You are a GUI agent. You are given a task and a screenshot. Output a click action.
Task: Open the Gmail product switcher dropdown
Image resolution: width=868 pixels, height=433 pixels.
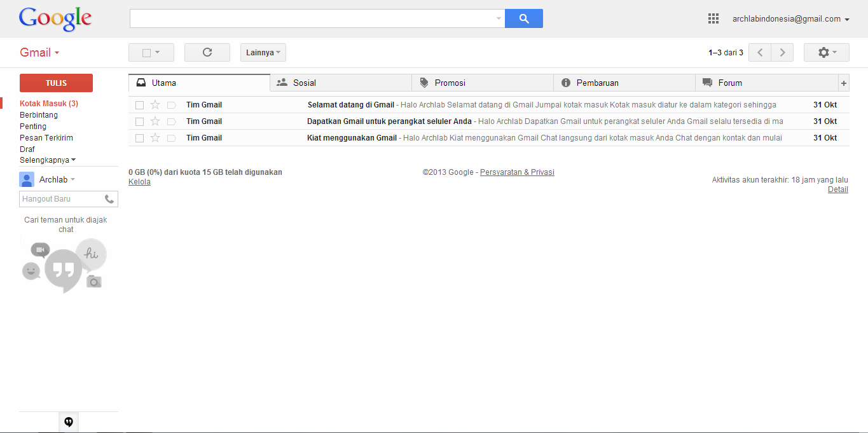coord(39,53)
